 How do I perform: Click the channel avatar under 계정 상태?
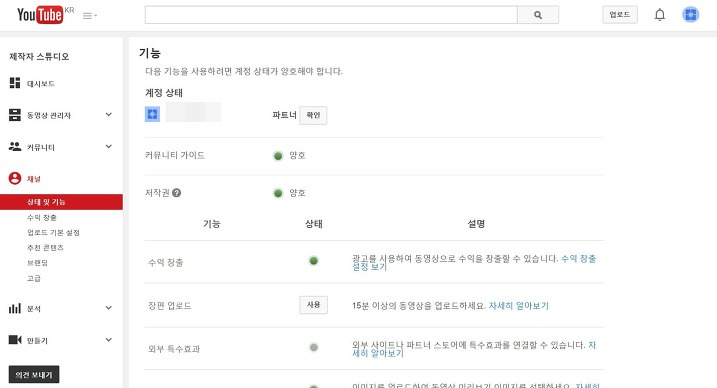pos(152,114)
